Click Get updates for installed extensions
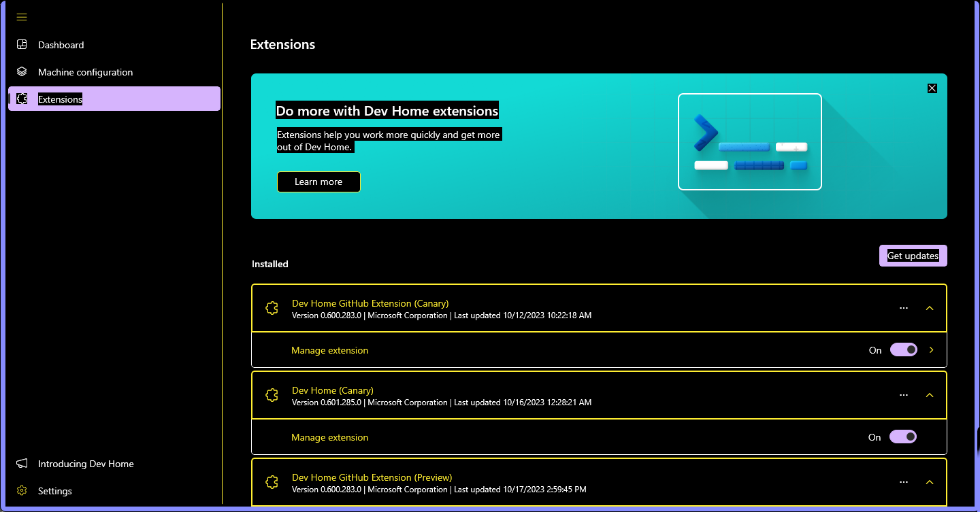 pos(913,255)
